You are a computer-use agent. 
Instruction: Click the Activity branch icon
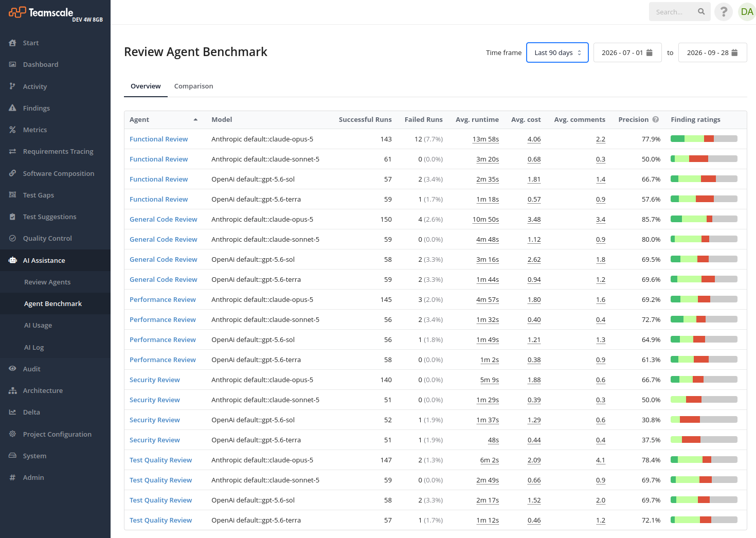tap(12, 86)
